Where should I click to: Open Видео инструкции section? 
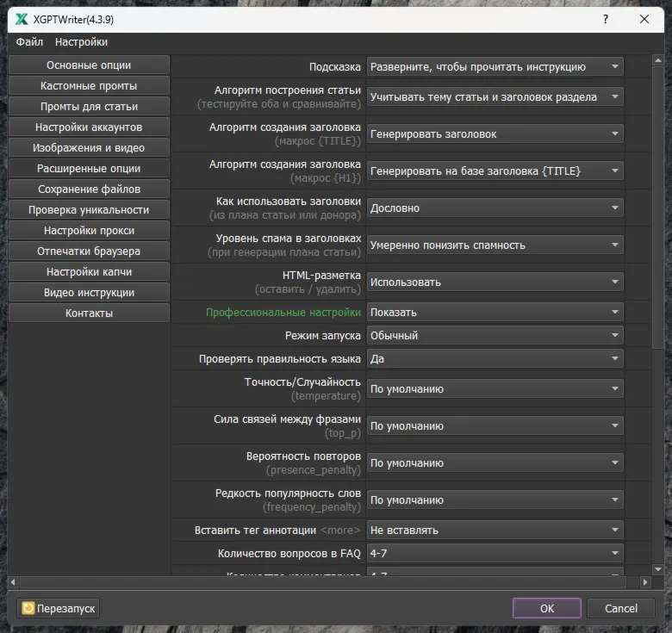pos(89,293)
